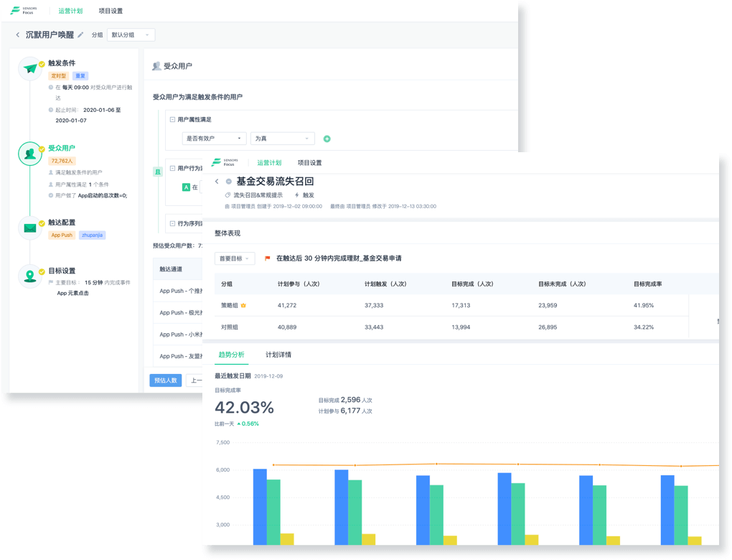Viewport: 732px width, 560px height.
Task: Click the pencil icon next to 沉默用户唤醒
Action: click(x=80, y=34)
